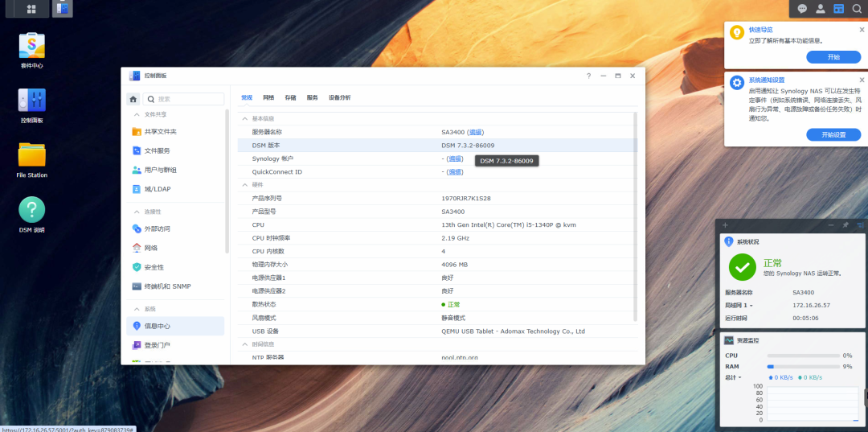Click 编辑 link next to 服务器名称 SA3400
Viewport: 868px width, 432px height.
(x=476, y=132)
